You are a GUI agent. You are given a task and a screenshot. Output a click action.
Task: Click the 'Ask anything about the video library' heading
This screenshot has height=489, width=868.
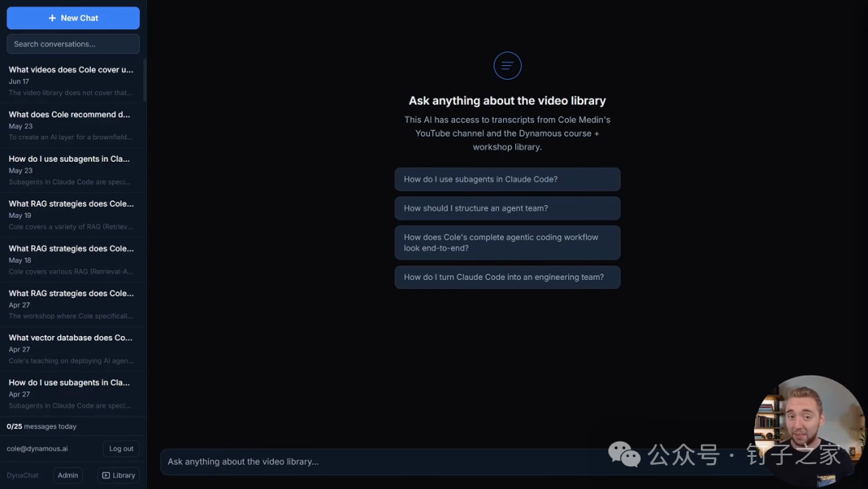tap(507, 101)
